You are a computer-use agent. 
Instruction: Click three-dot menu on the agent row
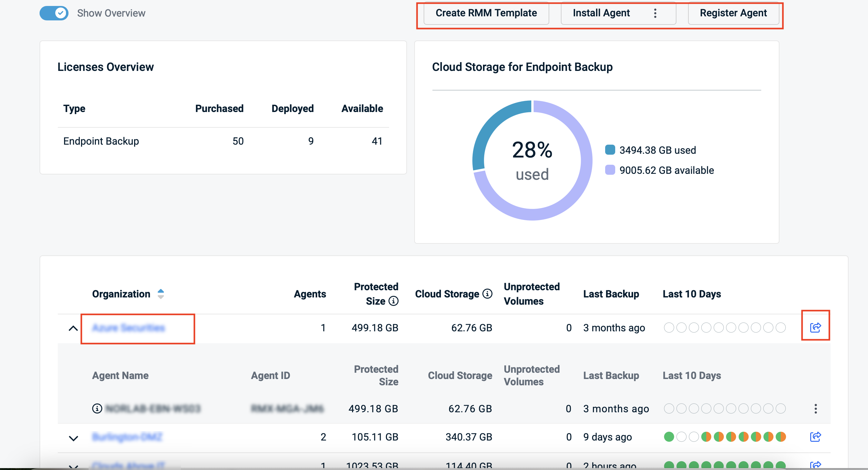tap(816, 409)
